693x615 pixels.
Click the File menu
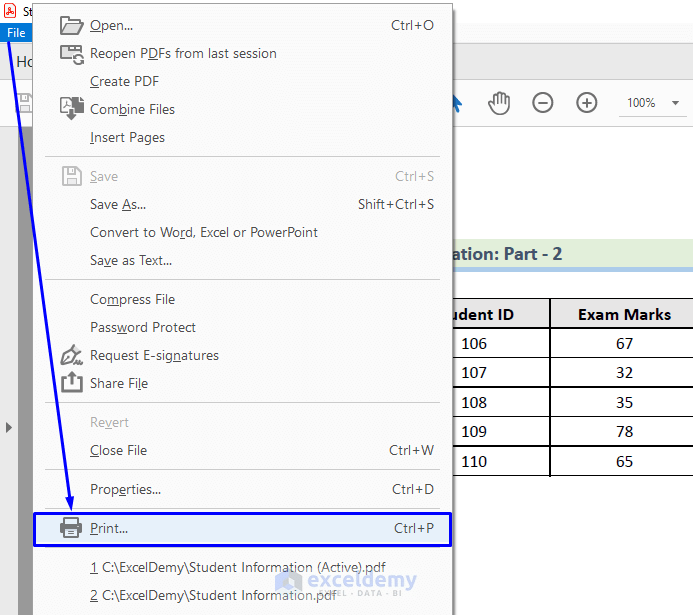pyautogui.click(x=16, y=33)
